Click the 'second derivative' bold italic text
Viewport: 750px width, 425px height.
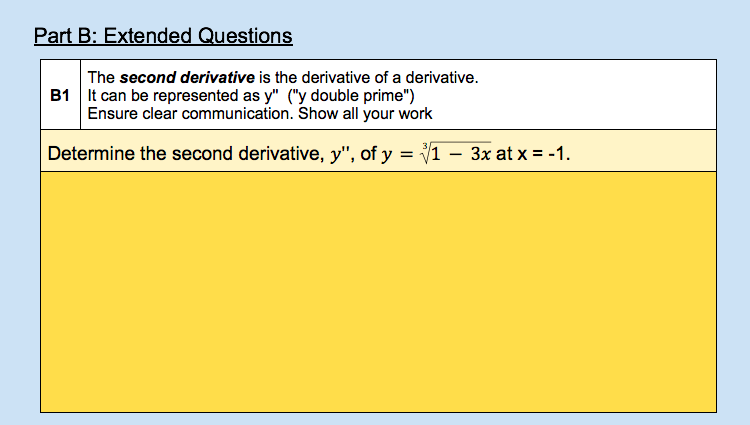coord(187,77)
